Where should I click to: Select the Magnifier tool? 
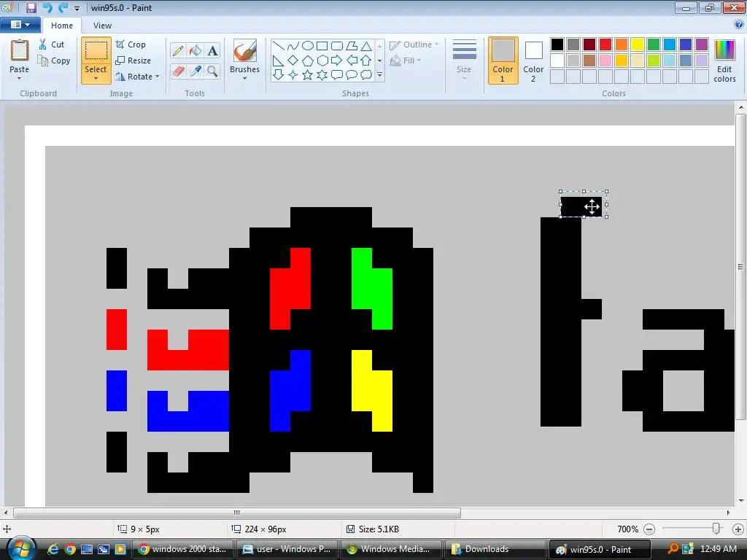pos(212,71)
